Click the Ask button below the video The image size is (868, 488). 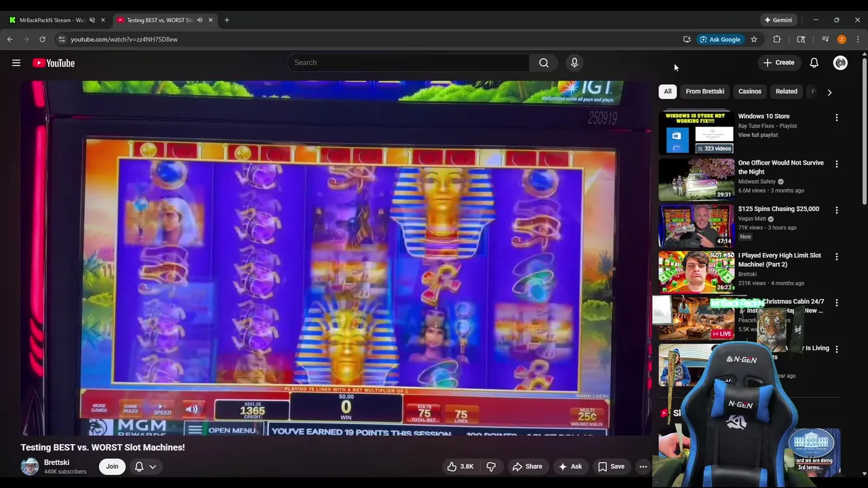pyautogui.click(x=570, y=466)
